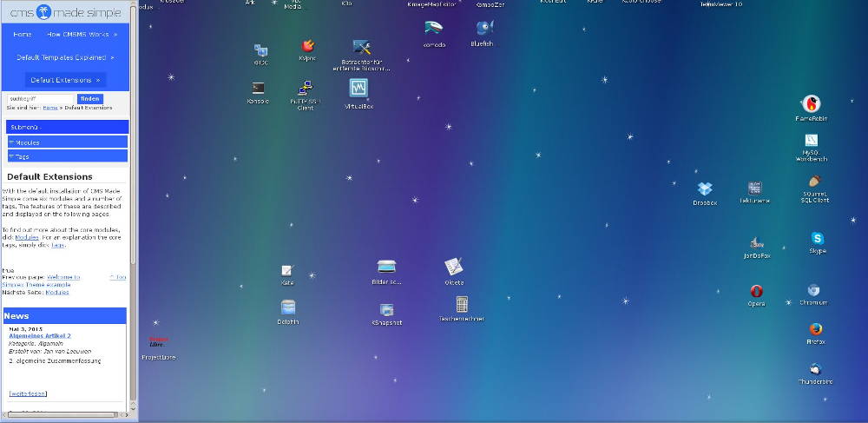This screenshot has width=868, height=423.
Task: Launch the Bluefish editor icon
Action: (484, 28)
